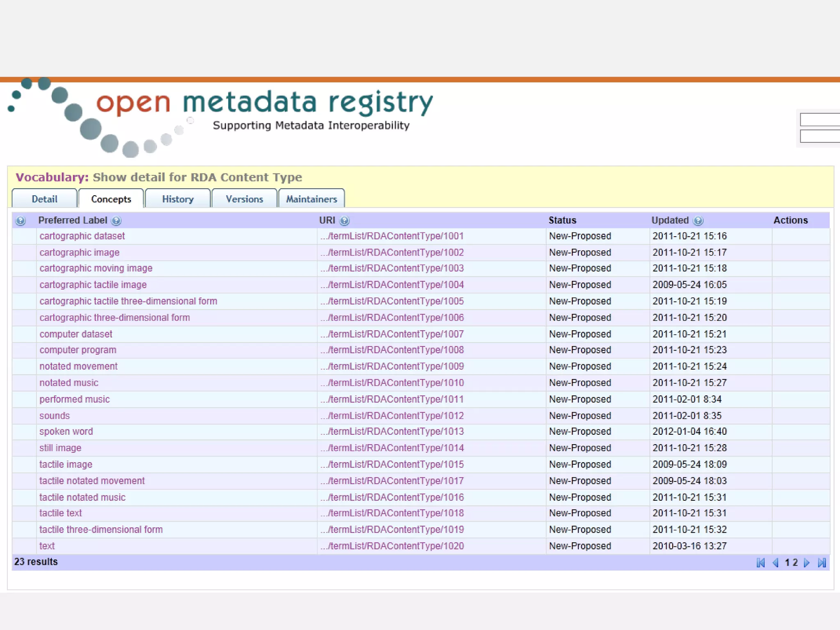Screen dimensions: 840x630
Task: Click the upper input field at top right
Action: click(819, 119)
